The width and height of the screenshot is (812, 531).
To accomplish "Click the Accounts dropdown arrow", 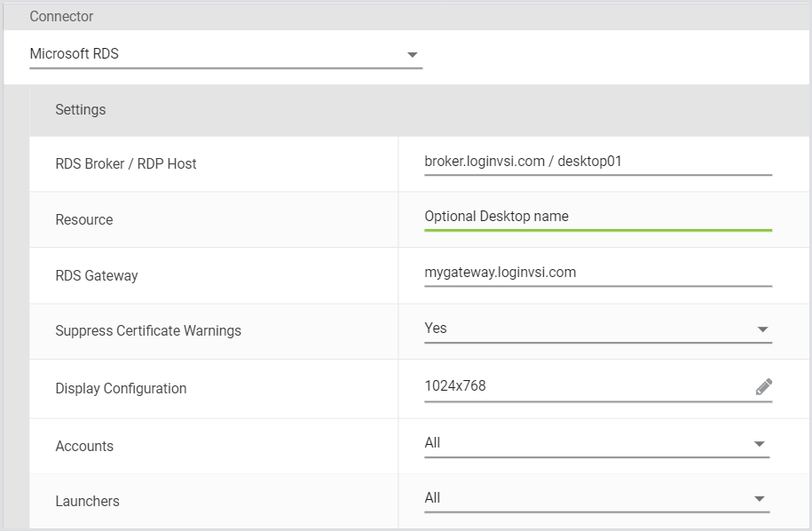I will tap(759, 444).
